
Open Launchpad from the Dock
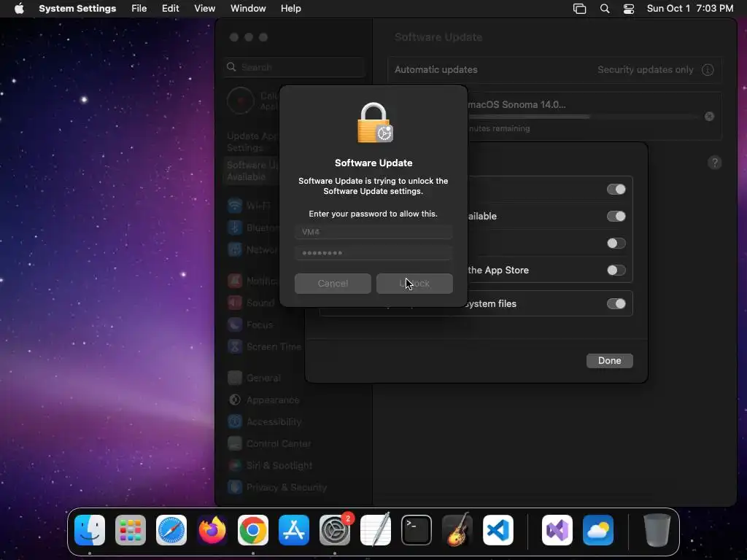(x=131, y=530)
